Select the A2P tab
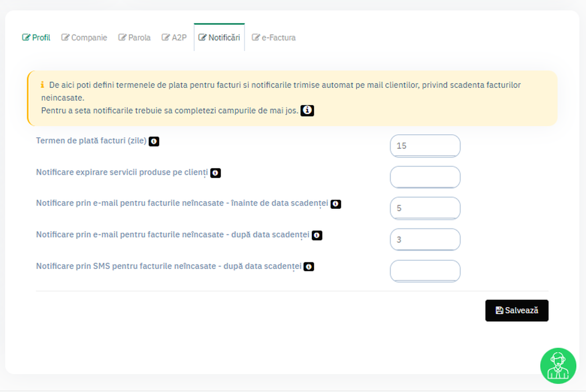Image resolution: width=586 pixels, height=392 pixels. [x=174, y=38]
